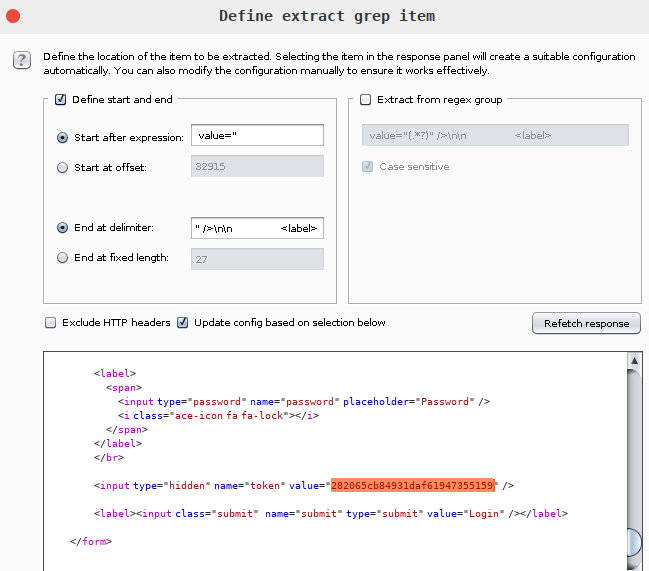Toggle the Case sensitive checkbox
Image resolution: width=649 pixels, height=571 pixels.
click(367, 167)
